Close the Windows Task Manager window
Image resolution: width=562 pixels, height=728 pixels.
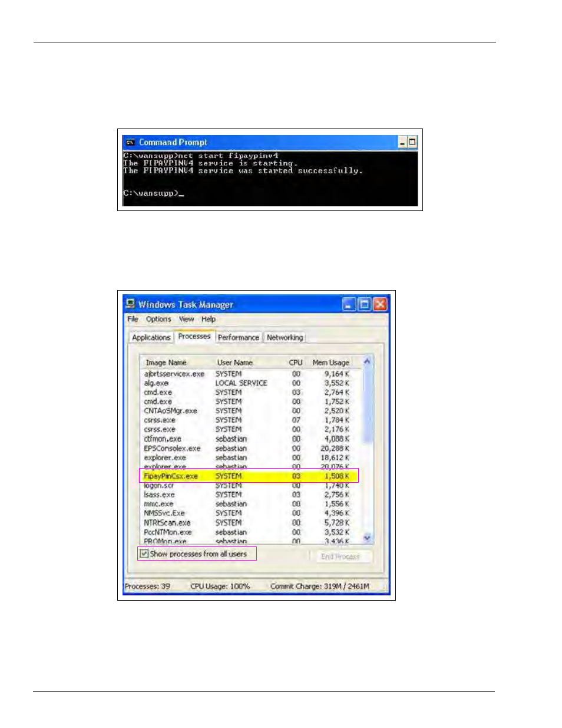pos(380,304)
